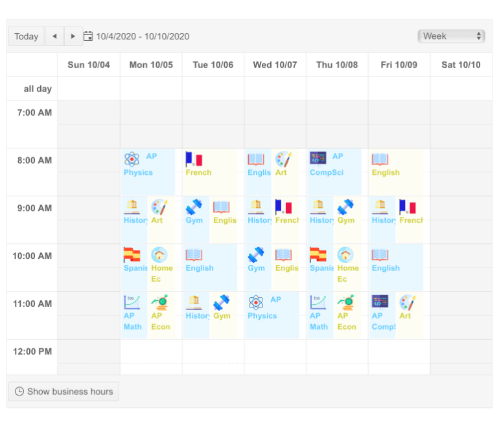Go to the previous week
Screen dimensions: 499x448
54,36
